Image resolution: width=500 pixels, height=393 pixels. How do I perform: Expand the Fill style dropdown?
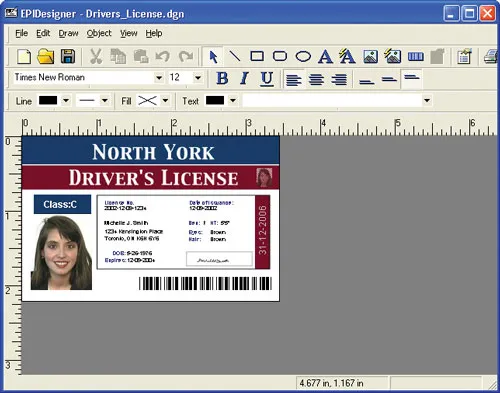pos(165,100)
